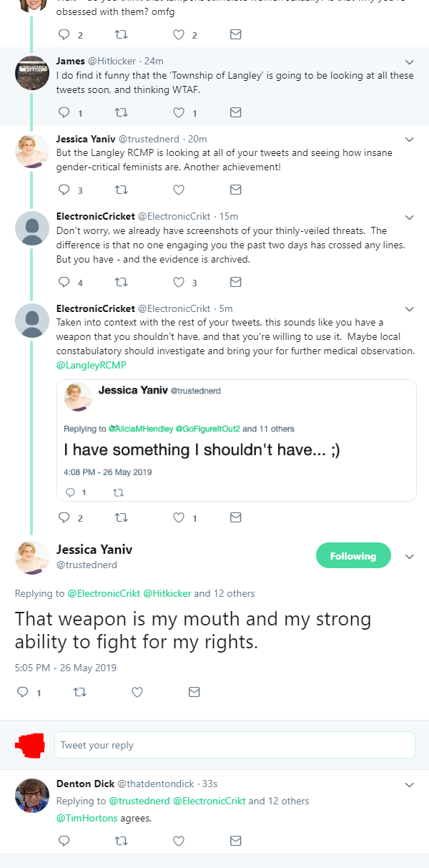Like Jessica Yaniv's Langley RCMP tweet
Screen dimensions: 429x868
coord(179,190)
